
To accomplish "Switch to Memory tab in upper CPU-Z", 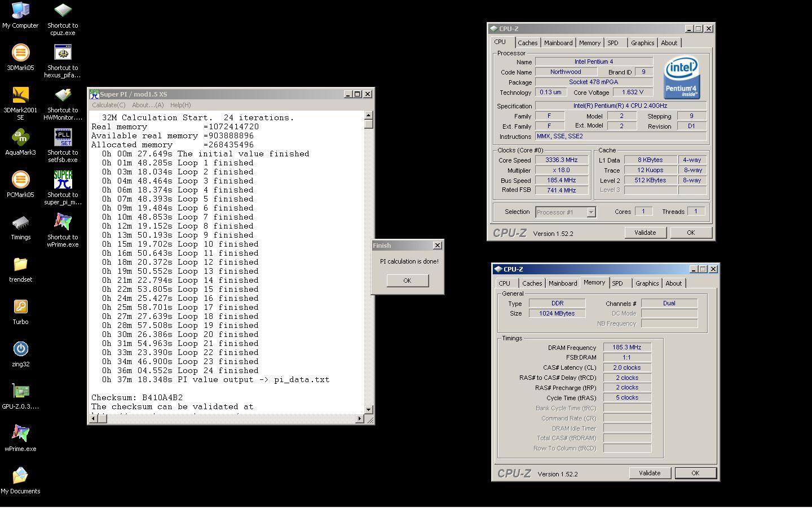I will pos(590,43).
